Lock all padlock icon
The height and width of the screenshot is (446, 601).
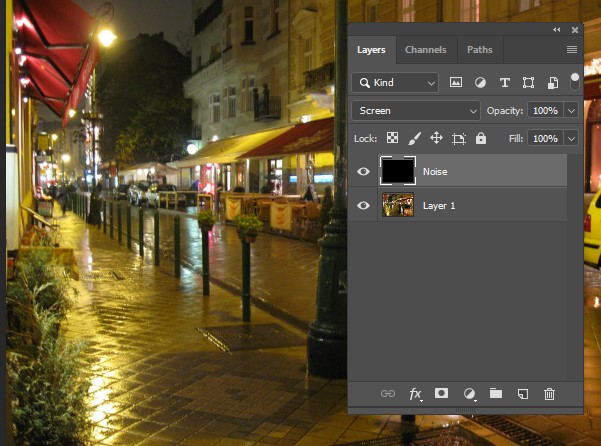point(481,138)
